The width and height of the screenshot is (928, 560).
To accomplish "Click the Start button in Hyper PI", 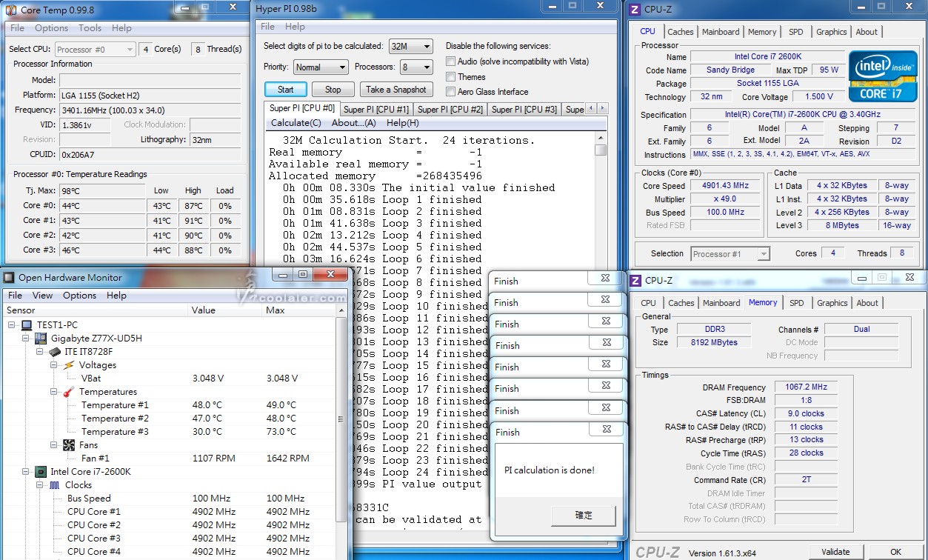I will pyautogui.click(x=286, y=90).
